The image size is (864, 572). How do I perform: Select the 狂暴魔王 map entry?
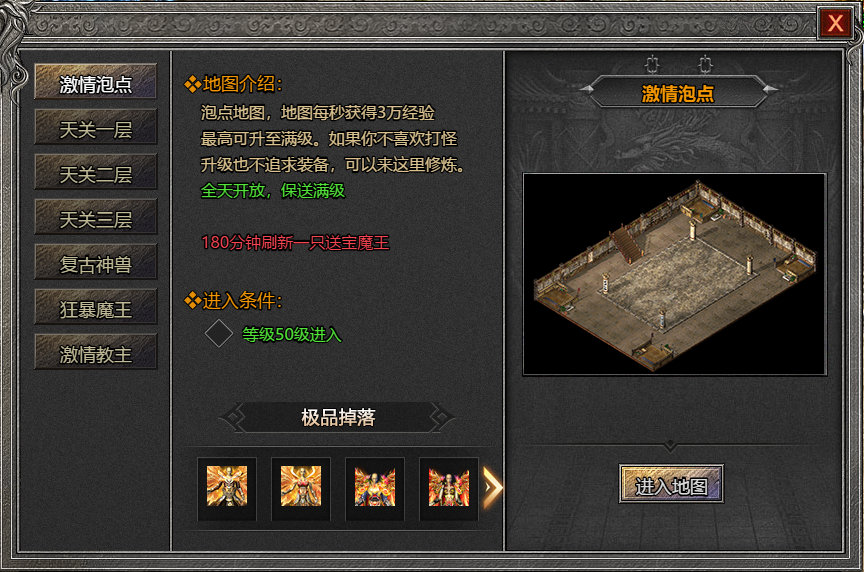click(x=95, y=307)
